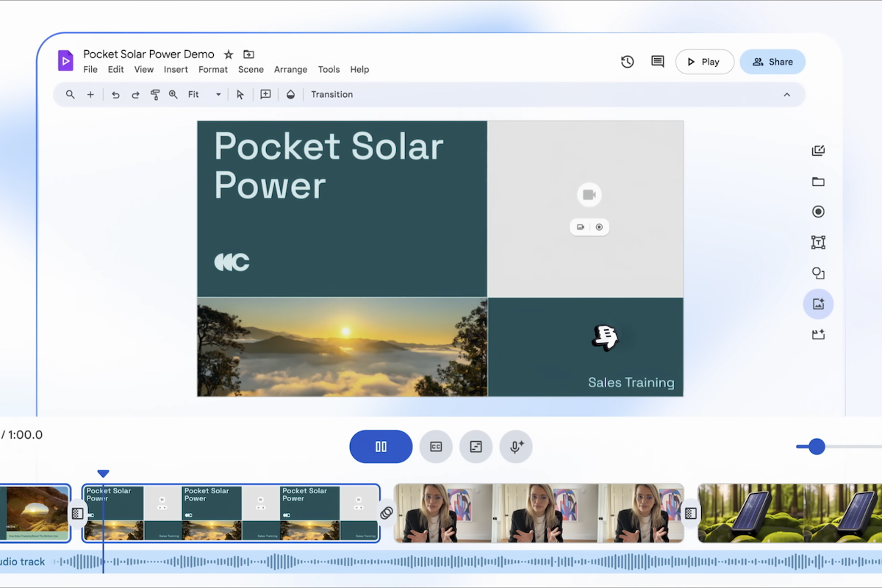The height and width of the screenshot is (588, 882).
Task: Click the timeline zoom slider handle
Action: (x=817, y=447)
